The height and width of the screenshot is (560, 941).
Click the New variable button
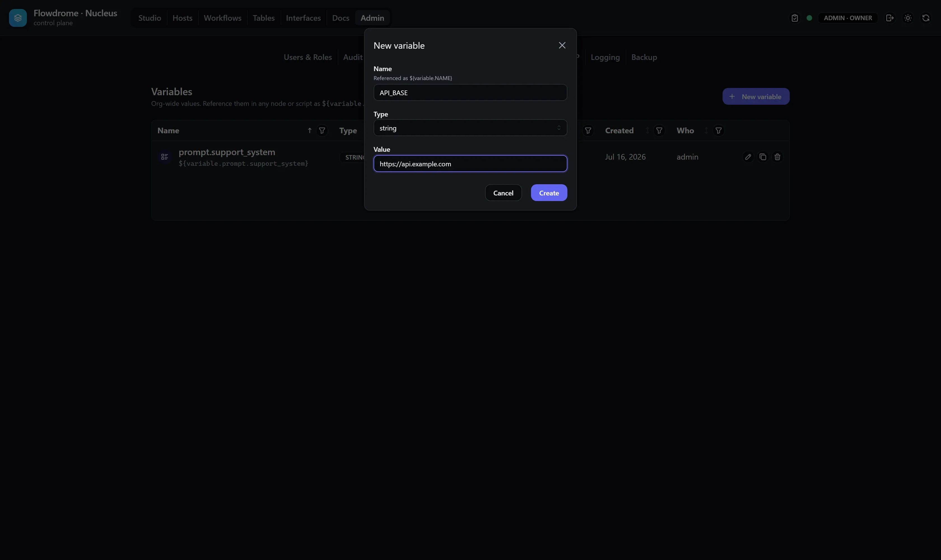point(756,97)
